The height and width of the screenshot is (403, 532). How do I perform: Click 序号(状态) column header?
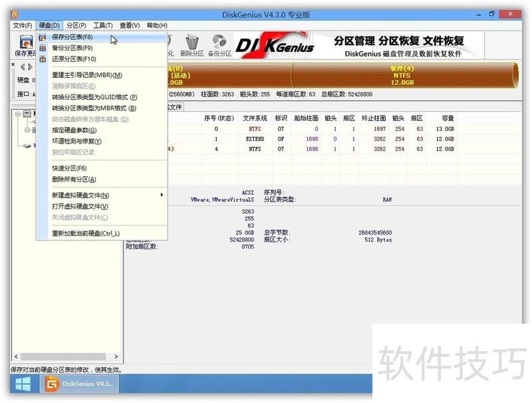click(219, 118)
